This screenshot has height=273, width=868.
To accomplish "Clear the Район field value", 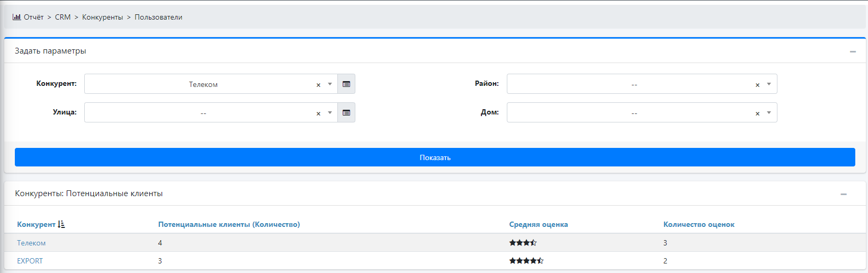I will coord(757,85).
